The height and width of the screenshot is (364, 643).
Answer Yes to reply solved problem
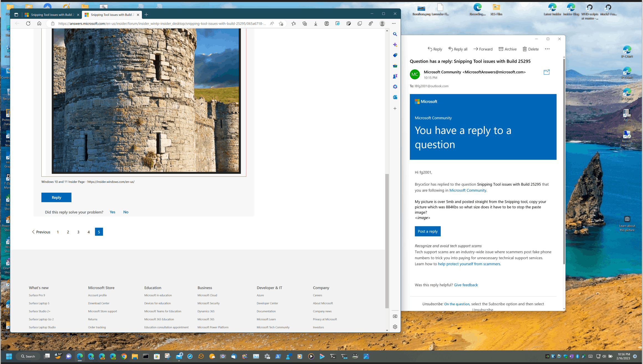click(x=112, y=212)
